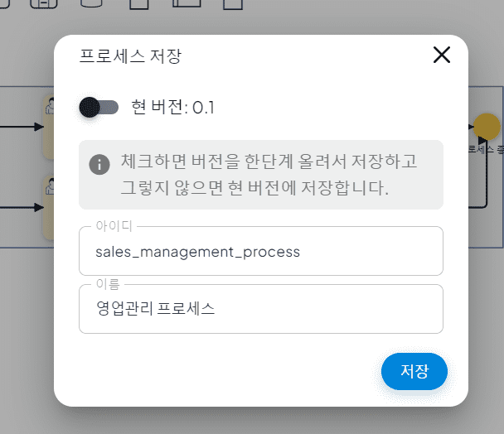Screen dimensions: 504x434
Task: Select the rightmost square palette icon
Action: (x=233, y=4)
